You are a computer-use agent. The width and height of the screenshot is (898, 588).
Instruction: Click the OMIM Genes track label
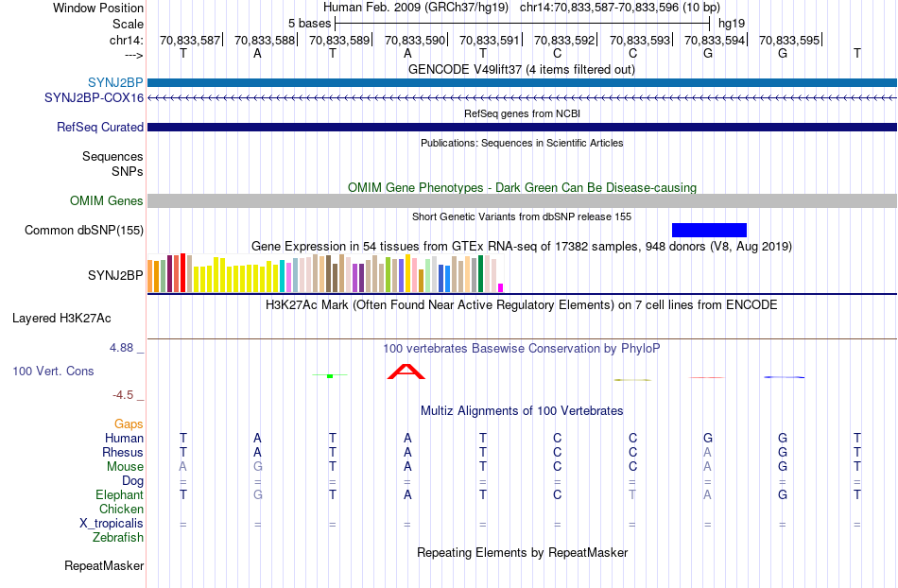point(106,201)
